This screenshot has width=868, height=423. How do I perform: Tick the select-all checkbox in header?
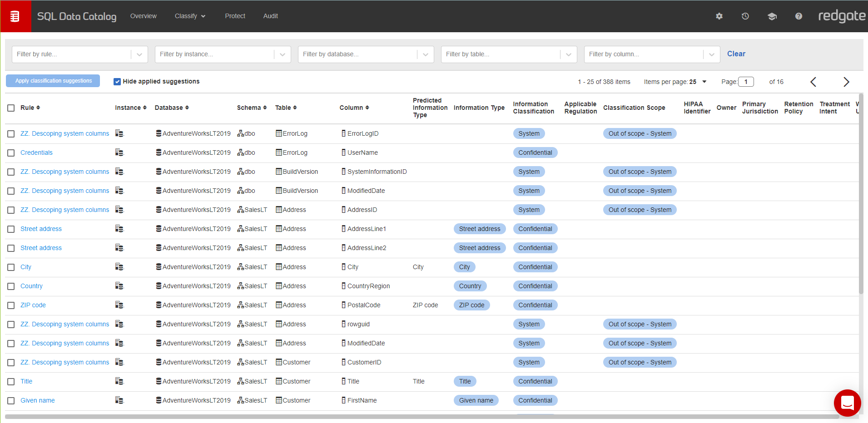11,108
